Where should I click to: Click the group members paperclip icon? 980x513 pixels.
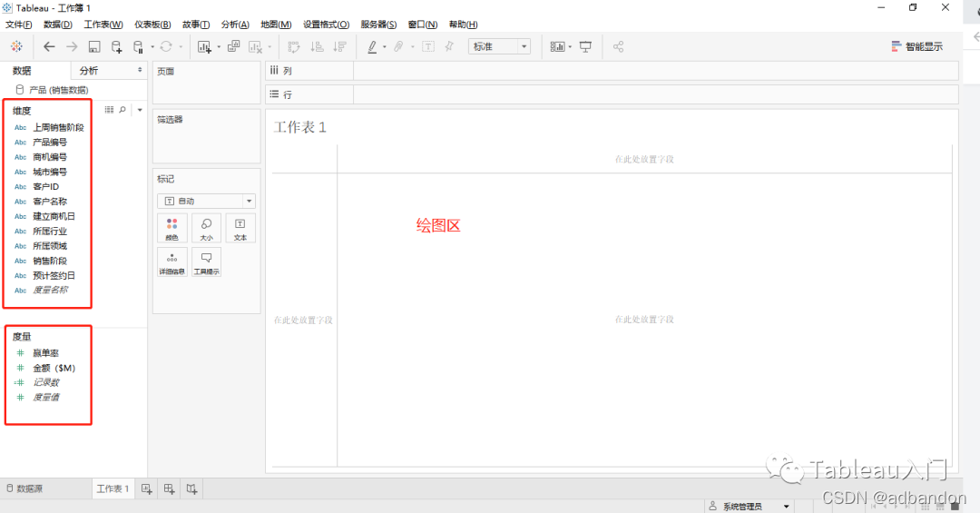click(x=398, y=46)
